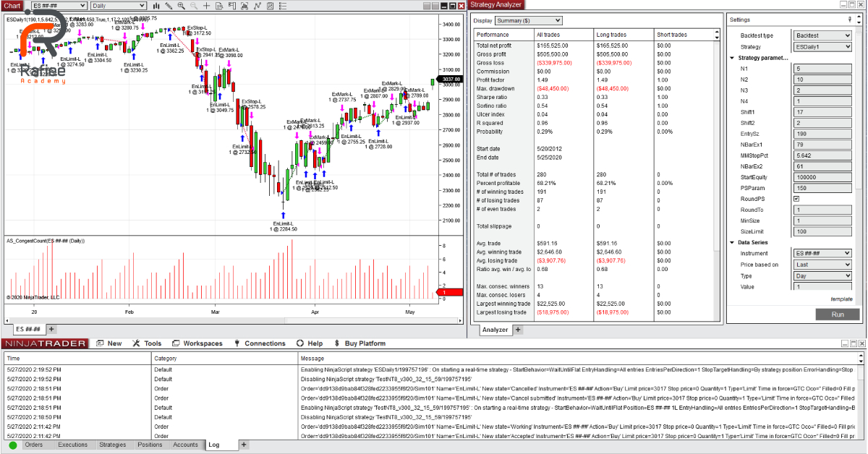Open the Data Box icon
The height and width of the screenshot is (454, 868).
(219, 6)
